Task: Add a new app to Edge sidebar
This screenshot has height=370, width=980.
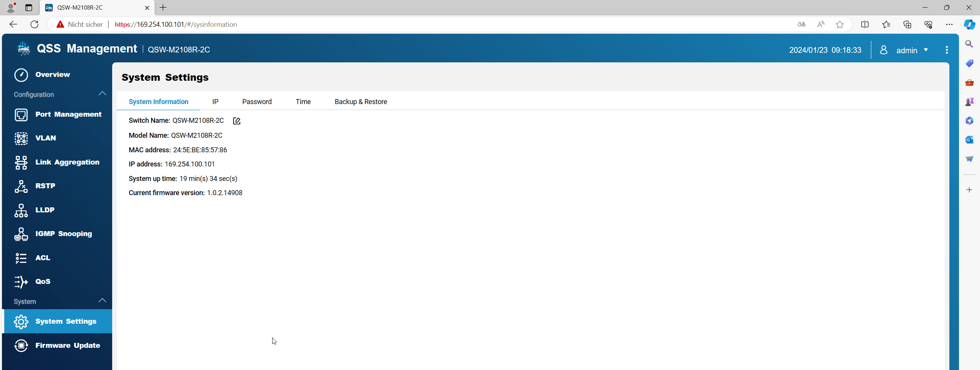Action: point(969,190)
